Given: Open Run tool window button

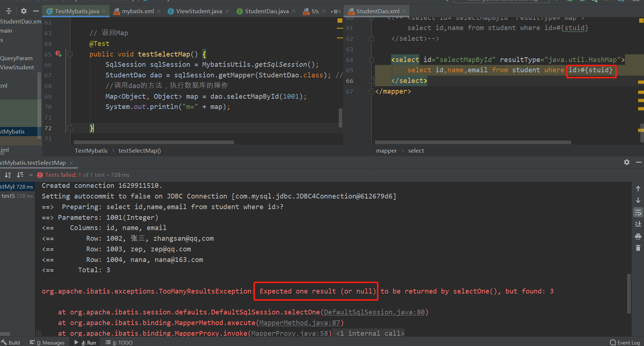Looking at the screenshot, I should (x=85, y=342).
